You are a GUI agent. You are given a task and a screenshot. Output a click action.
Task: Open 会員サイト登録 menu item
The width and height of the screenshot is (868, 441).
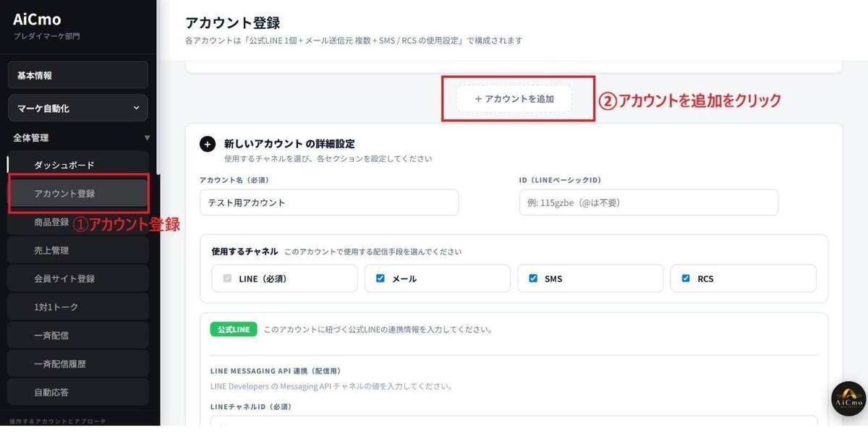[78, 278]
